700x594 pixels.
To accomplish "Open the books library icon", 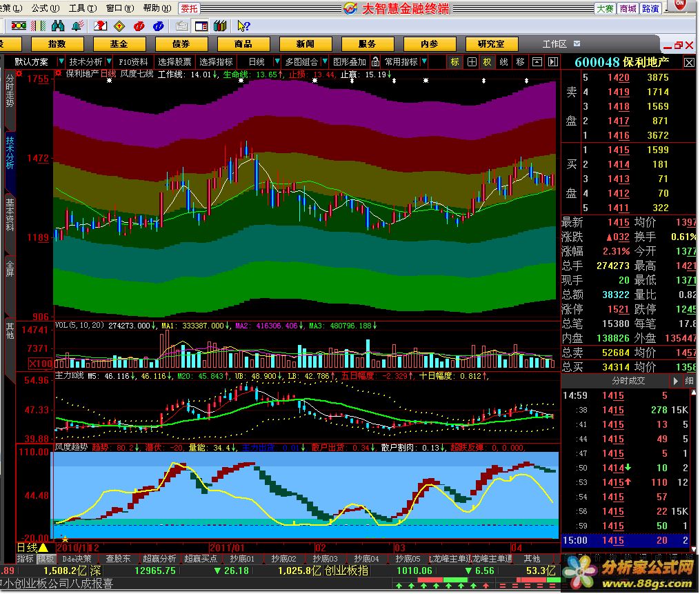I will coord(220,26).
